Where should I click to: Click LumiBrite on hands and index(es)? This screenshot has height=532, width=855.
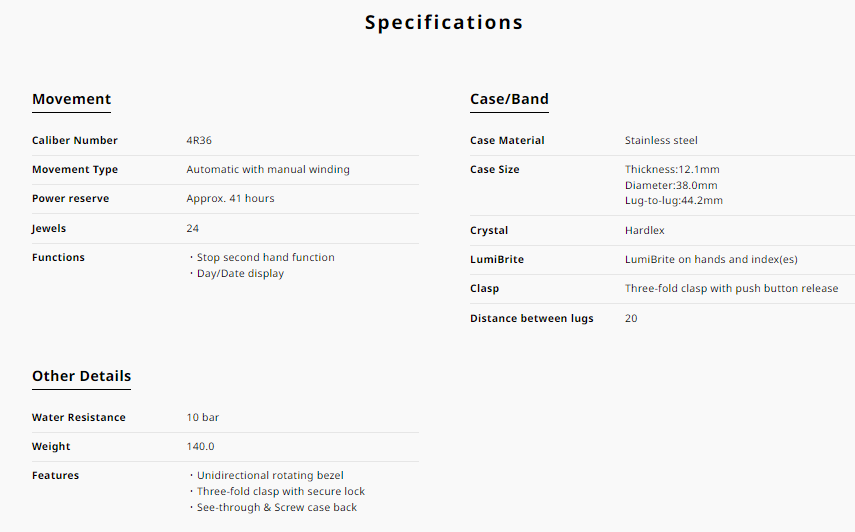[x=711, y=260]
